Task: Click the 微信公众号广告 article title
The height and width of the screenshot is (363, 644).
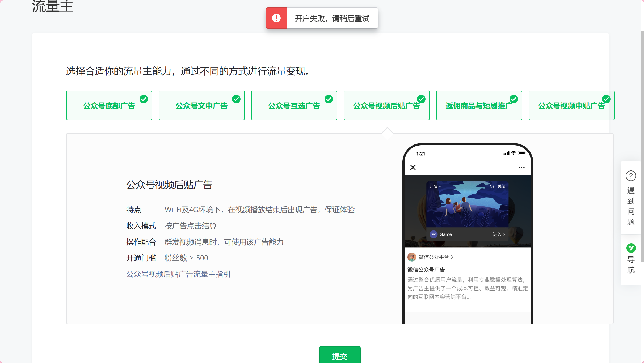Action: pyautogui.click(x=426, y=270)
